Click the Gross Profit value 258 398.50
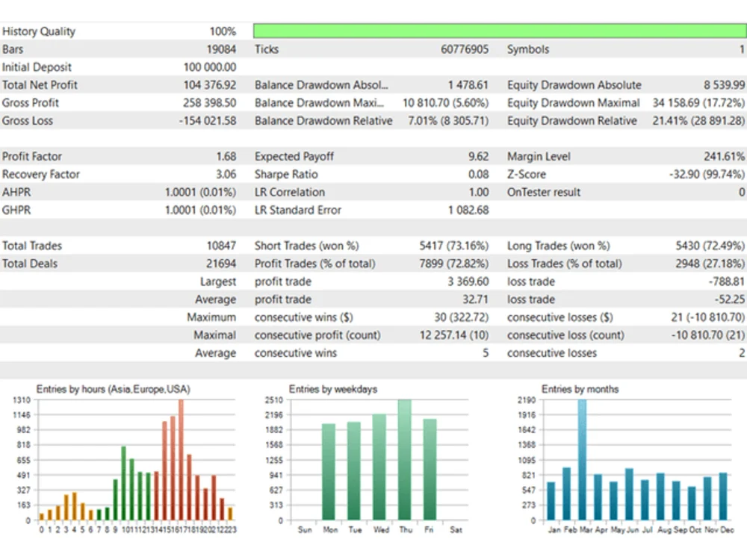Image resolution: width=747 pixels, height=560 pixels. 210,103
